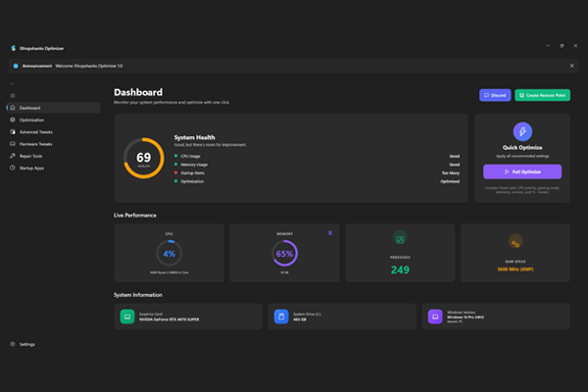Open Startup Apps from the sidebar
This screenshot has width=588, height=392.
[x=54, y=168]
